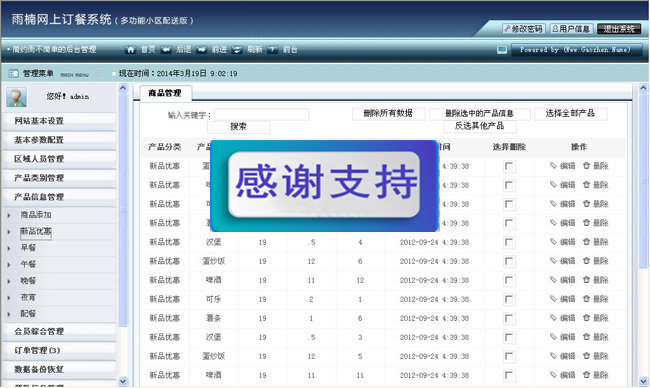Click the sidebar scrollbar down arrow

pyautogui.click(x=123, y=381)
